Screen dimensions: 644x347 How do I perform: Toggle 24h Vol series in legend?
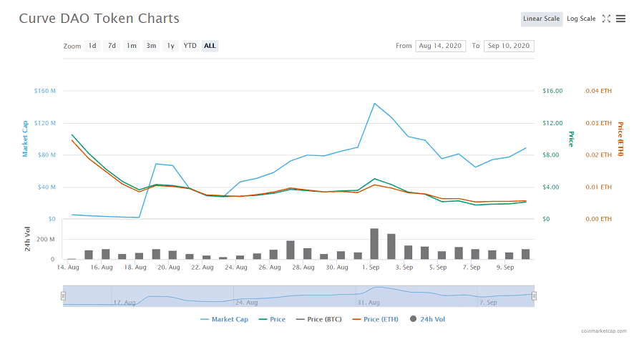pyautogui.click(x=427, y=320)
